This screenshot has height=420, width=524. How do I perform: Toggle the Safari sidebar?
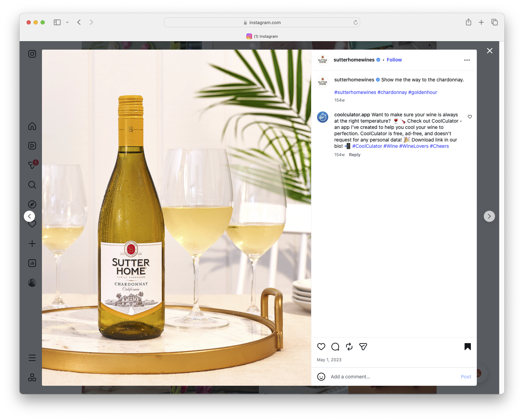(x=57, y=22)
